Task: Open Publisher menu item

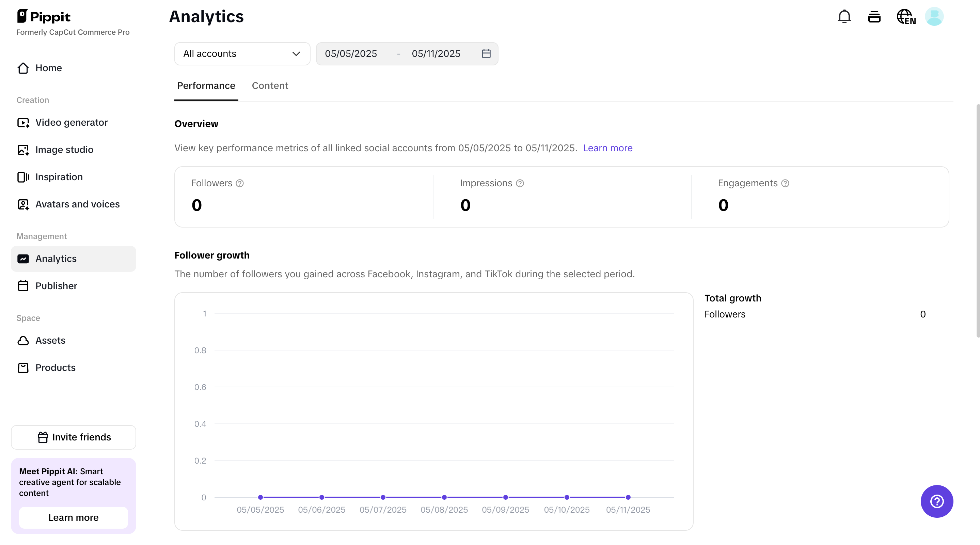Action: click(x=74, y=286)
